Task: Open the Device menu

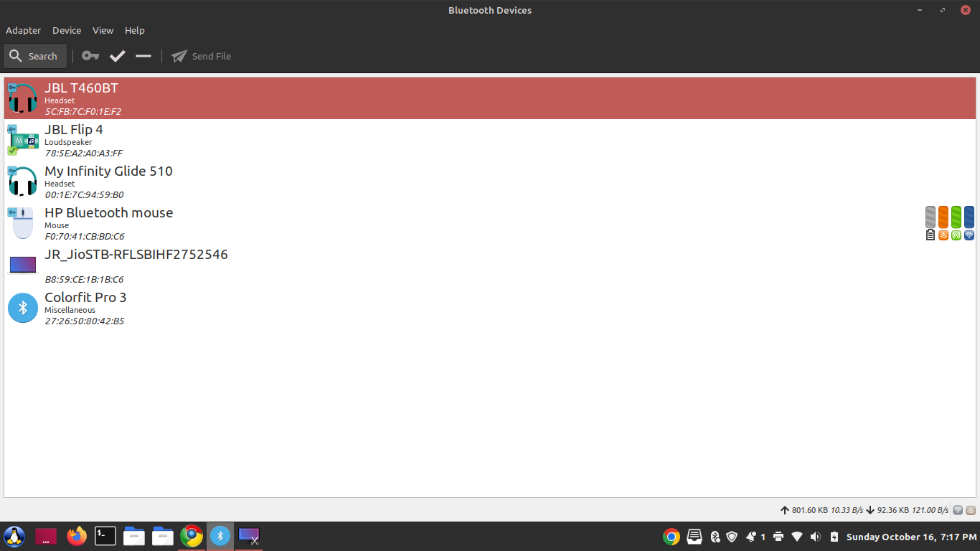Action: pos(66,30)
